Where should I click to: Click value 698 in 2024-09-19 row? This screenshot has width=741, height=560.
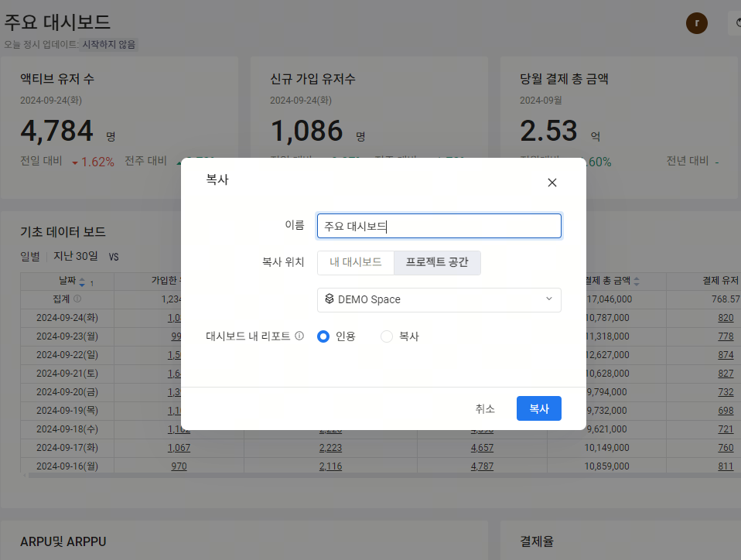726,411
